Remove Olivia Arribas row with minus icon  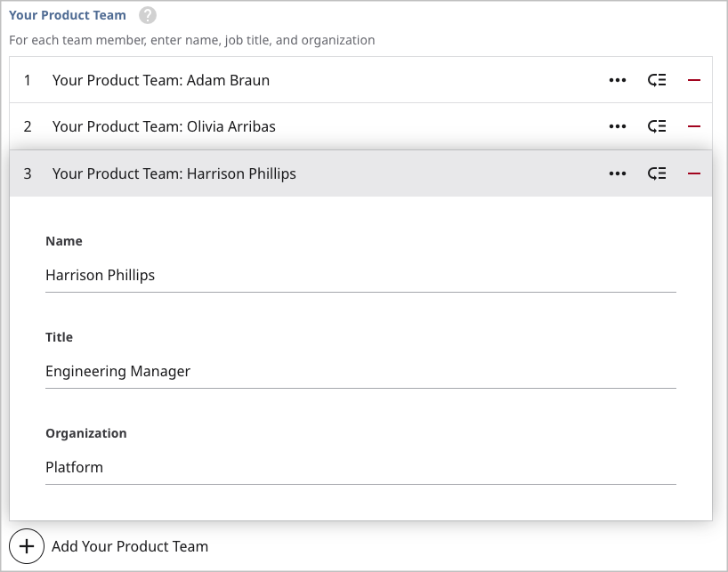[694, 126]
